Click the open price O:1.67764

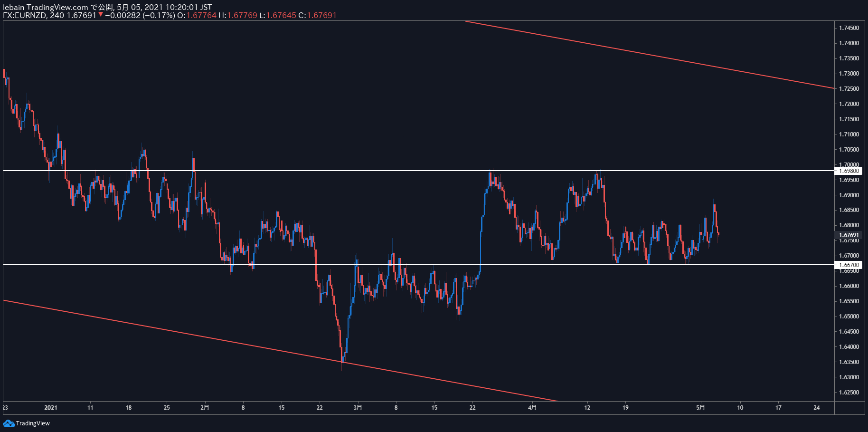click(x=197, y=15)
